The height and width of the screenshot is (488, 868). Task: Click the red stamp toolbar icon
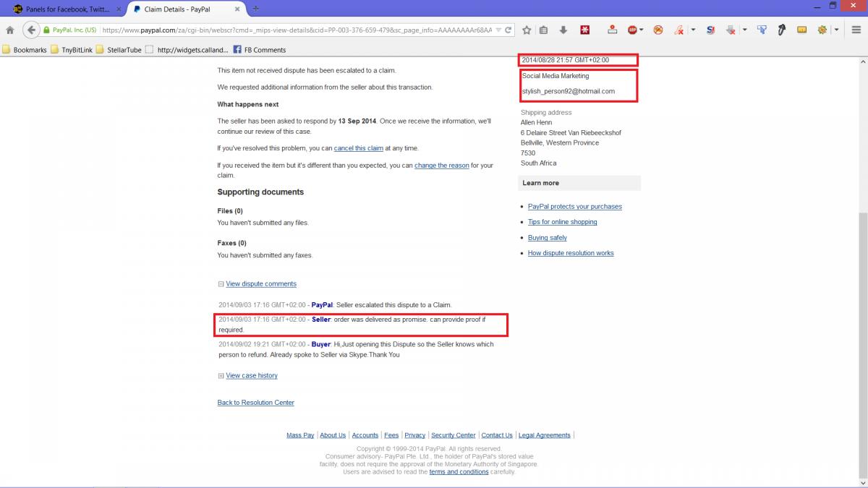click(x=613, y=30)
